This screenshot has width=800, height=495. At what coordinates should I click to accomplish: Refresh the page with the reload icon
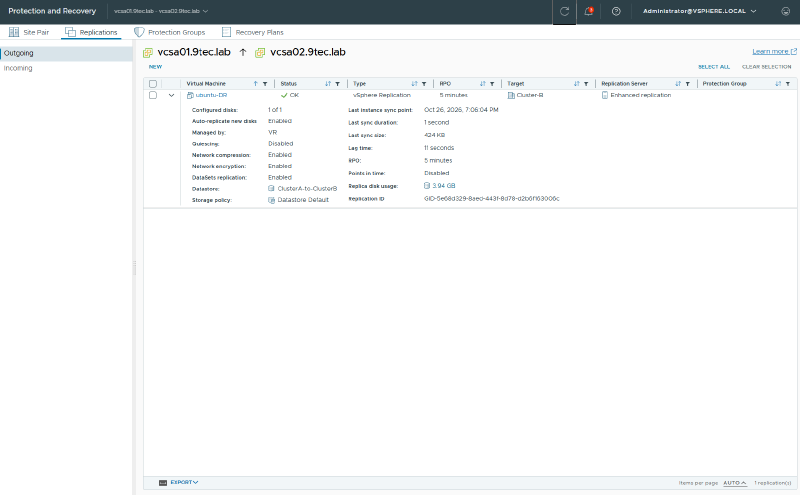(564, 11)
